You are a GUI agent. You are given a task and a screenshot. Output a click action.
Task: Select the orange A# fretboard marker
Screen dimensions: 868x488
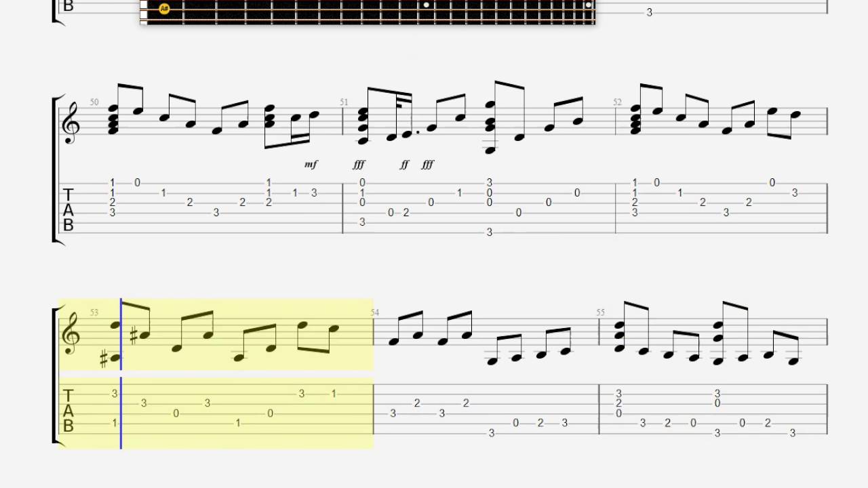pyautogui.click(x=163, y=9)
